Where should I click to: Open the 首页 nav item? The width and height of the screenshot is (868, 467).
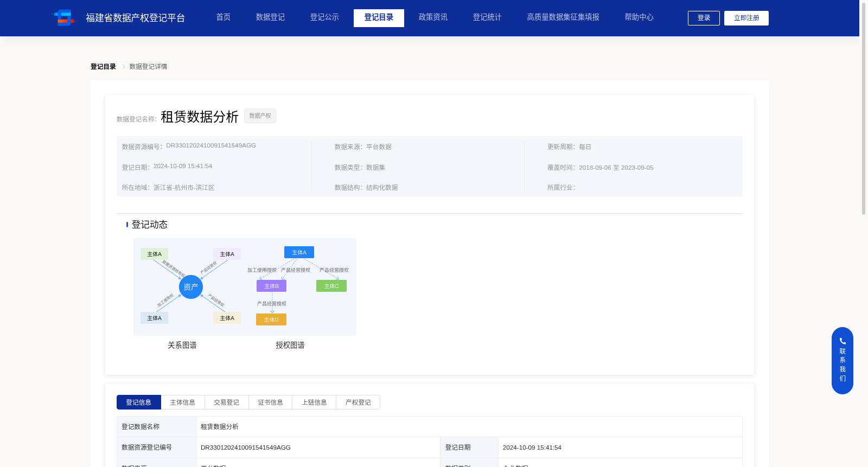(224, 17)
